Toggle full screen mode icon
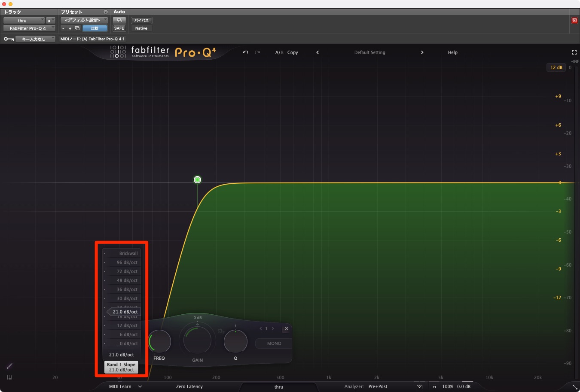Image resolution: width=580 pixels, height=392 pixels. 574,52
